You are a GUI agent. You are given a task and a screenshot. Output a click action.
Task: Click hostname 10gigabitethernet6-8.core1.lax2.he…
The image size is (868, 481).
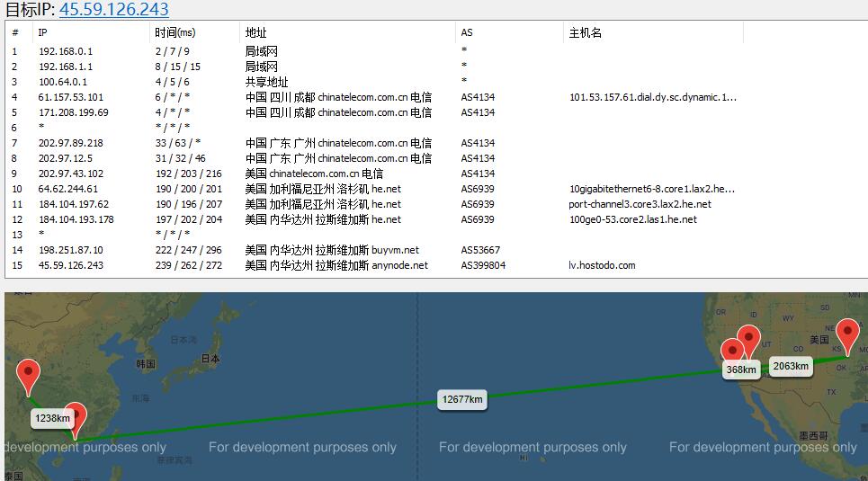652,189
